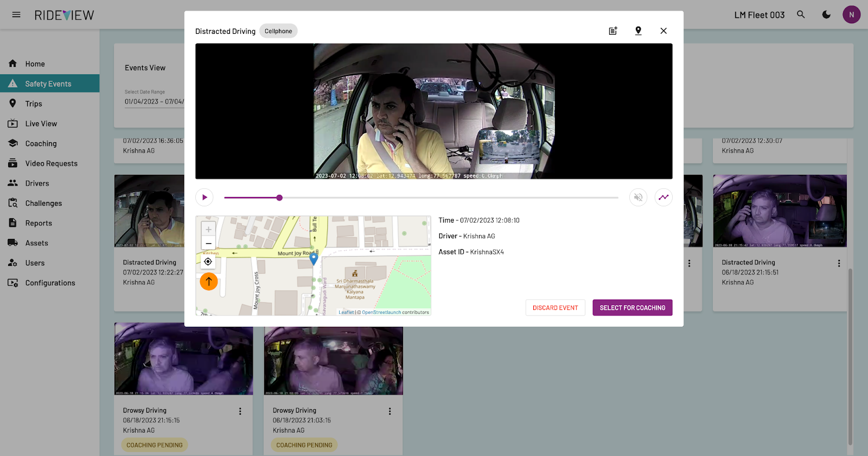Click Select for Coaching button
Screen dimensions: 868x456
(632, 308)
